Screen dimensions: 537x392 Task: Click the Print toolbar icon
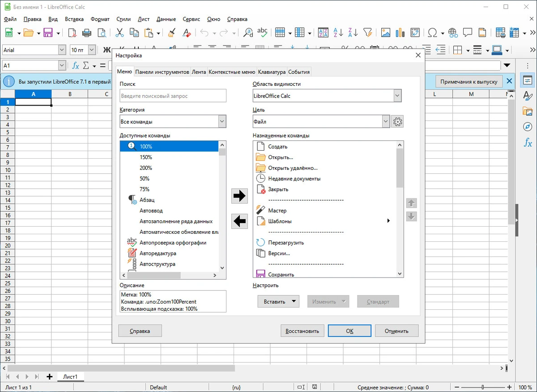point(87,33)
